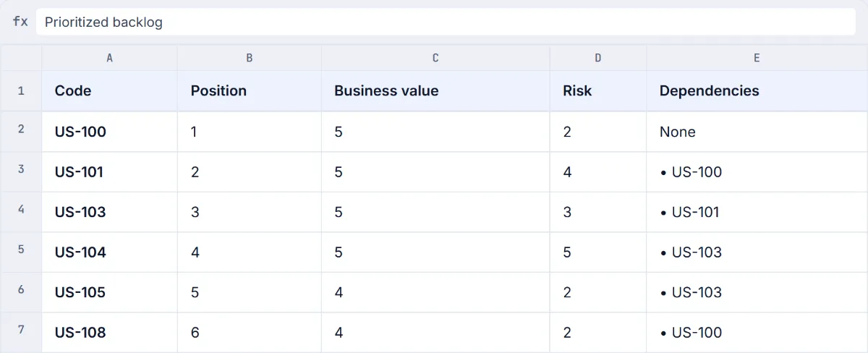Select row 6 header number
868x353 pixels.
(x=21, y=292)
